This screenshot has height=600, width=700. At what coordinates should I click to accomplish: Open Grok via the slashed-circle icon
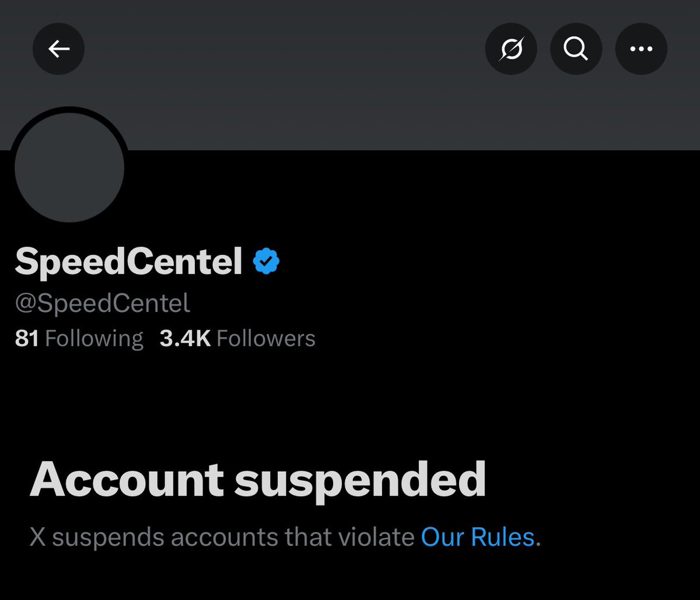[x=511, y=49]
